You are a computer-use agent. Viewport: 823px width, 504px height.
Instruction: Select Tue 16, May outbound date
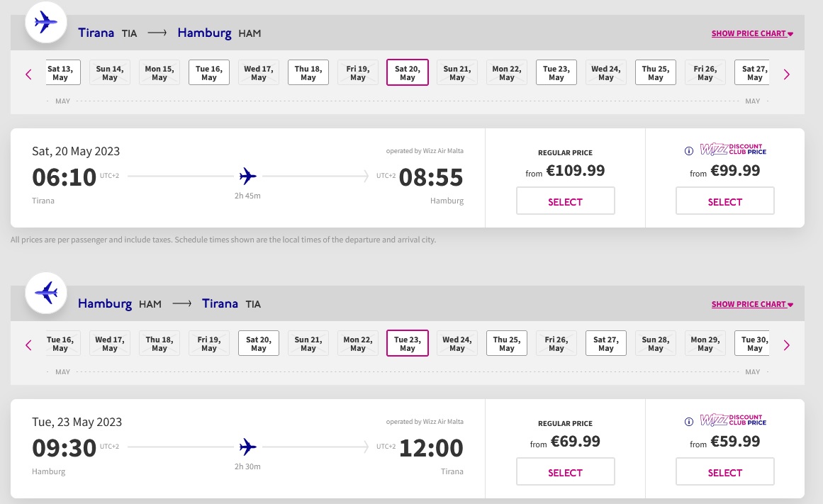click(x=209, y=73)
